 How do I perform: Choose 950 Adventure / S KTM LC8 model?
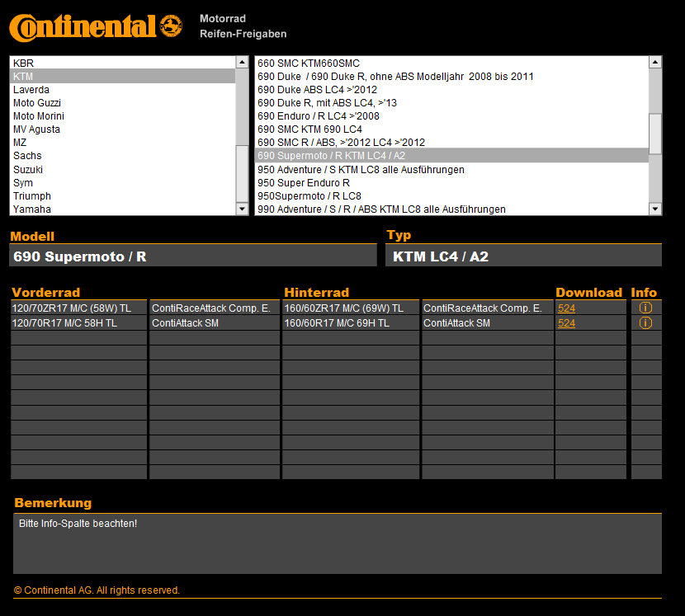click(451, 169)
